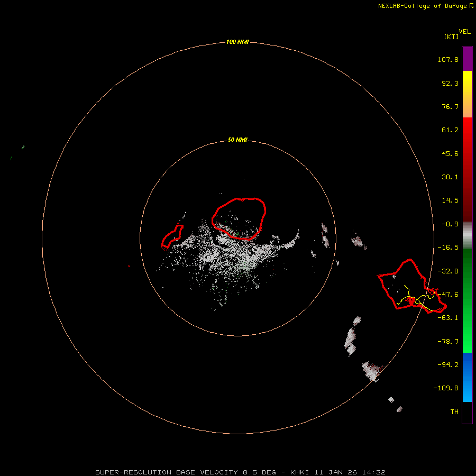The width and height of the screenshot is (476, 476).
Task: Click the VEL legend title
Action: [464, 32]
